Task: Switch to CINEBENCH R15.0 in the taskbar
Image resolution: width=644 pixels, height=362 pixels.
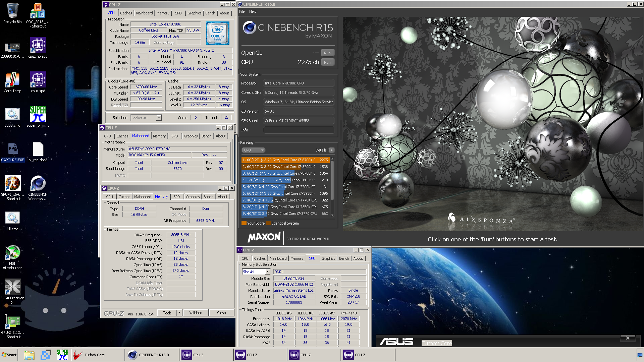Action: tap(152, 355)
